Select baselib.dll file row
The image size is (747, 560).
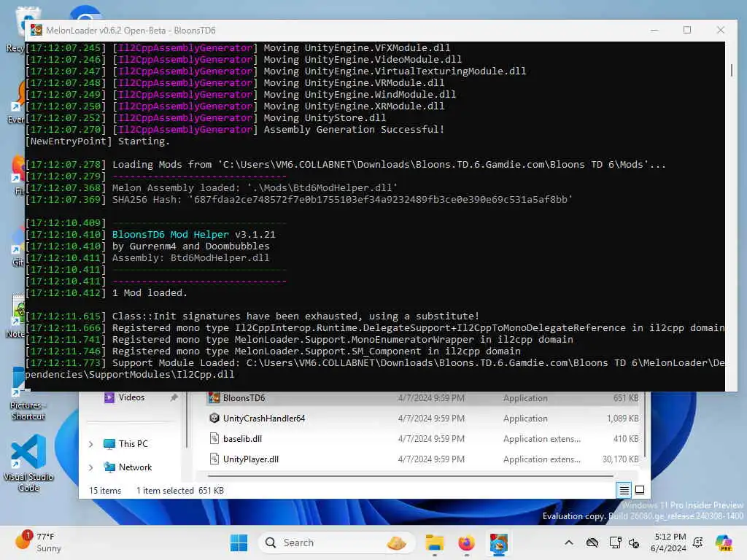[x=424, y=439]
